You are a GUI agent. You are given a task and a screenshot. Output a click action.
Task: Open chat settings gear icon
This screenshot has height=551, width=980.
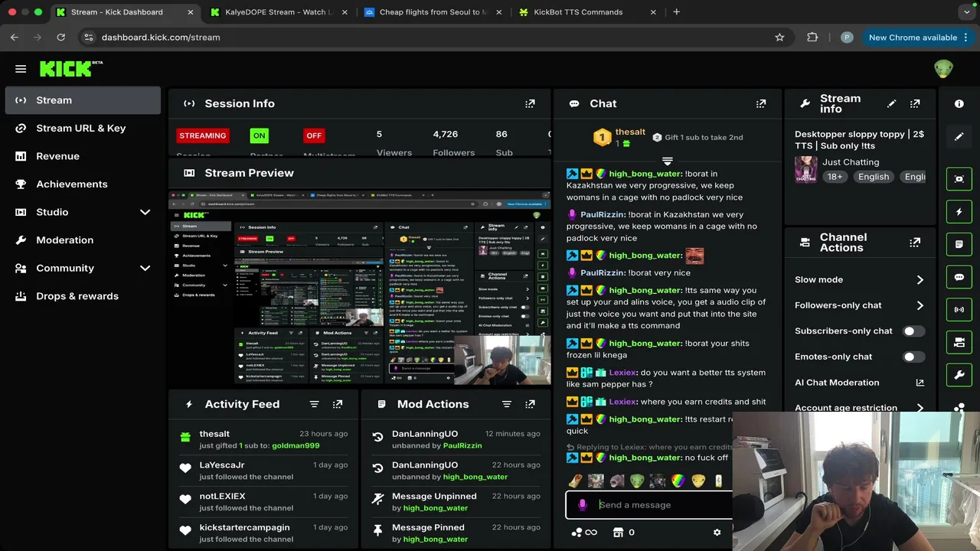pos(717,533)
